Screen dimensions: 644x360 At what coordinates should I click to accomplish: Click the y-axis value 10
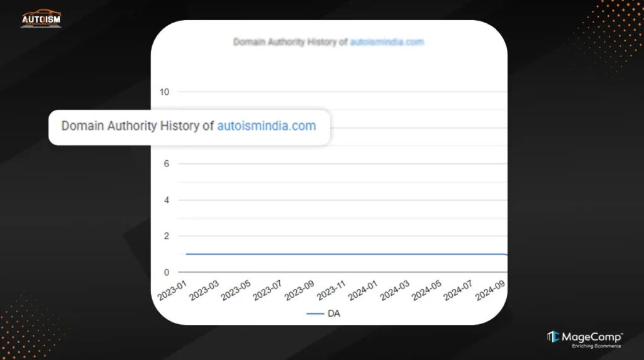165,92
